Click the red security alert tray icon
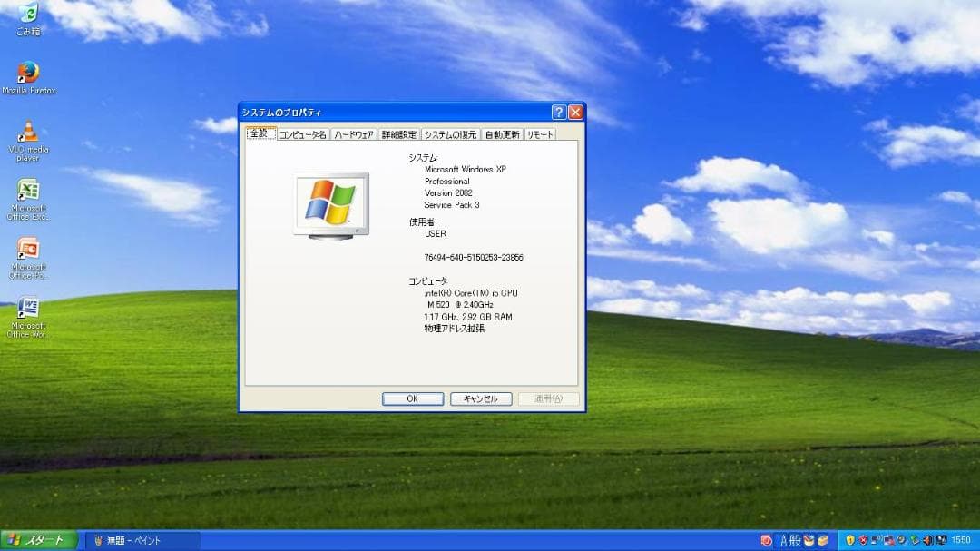This screenshot has height=551, width=980. click(x=863, y=540)
